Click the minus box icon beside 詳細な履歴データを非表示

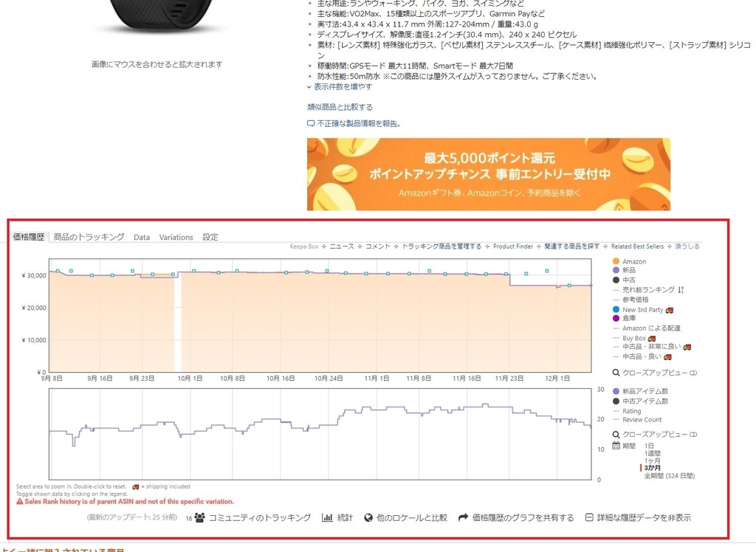588,517
